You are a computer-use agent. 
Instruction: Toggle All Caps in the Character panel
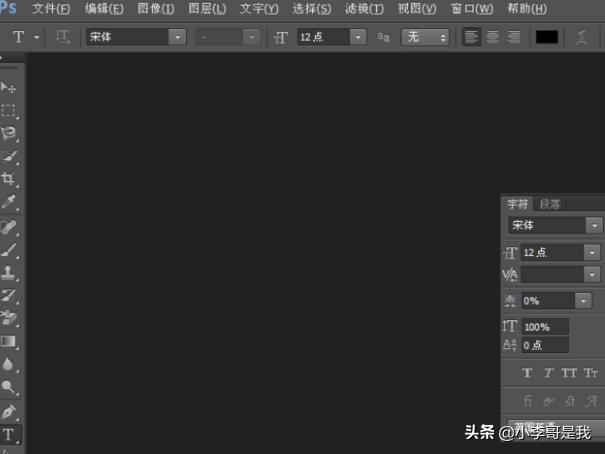569,373
